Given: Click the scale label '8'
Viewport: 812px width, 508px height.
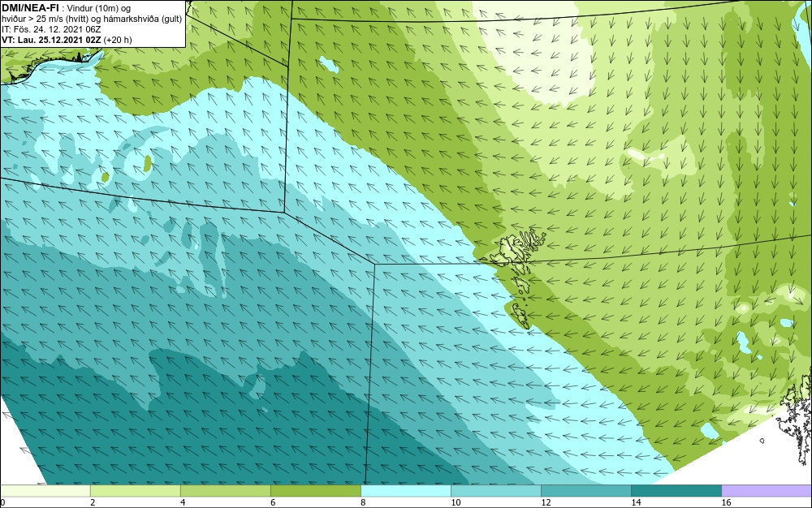Looking at the screenshot, I should click(363, 502).
